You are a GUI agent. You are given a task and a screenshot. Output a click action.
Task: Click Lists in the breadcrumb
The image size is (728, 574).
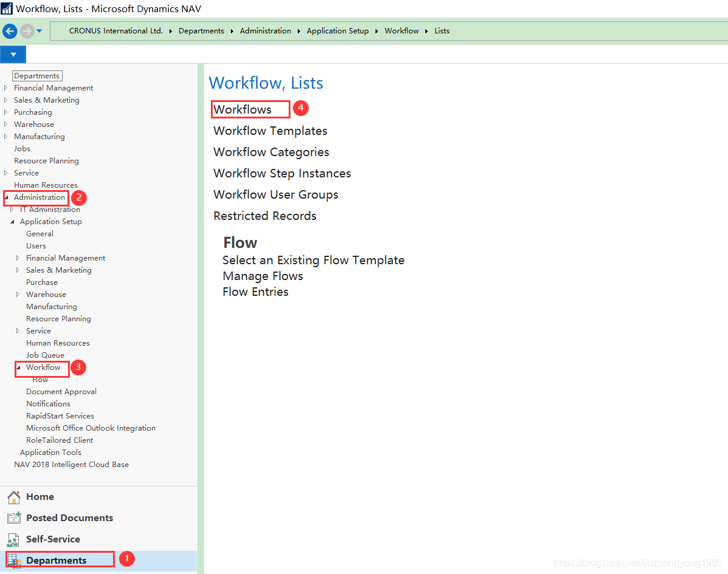[x=442, y=30]
